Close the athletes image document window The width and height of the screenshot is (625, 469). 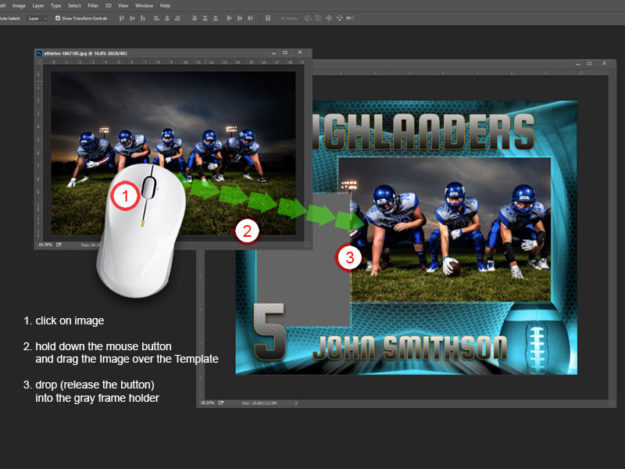(x=302, y=52)
